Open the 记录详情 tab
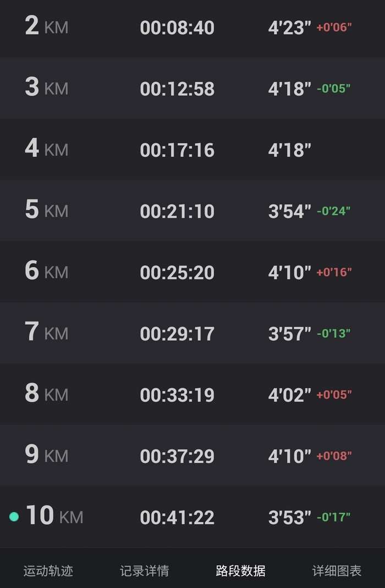The image size is (385, 588). tap(144, 571)
